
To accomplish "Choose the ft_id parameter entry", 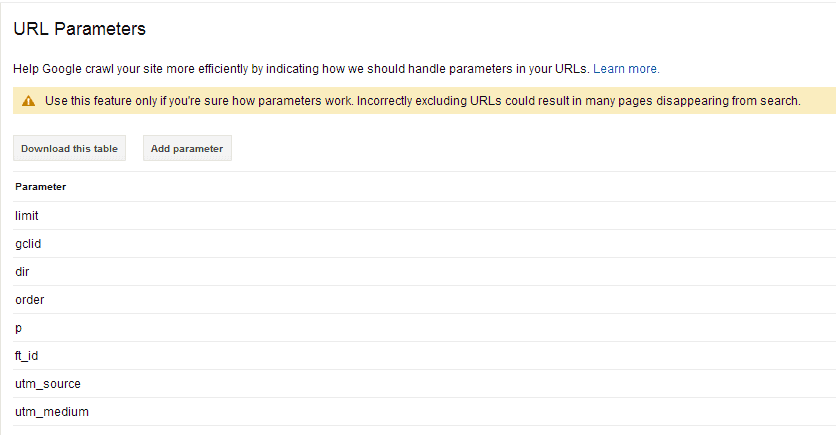I will 424,356.
